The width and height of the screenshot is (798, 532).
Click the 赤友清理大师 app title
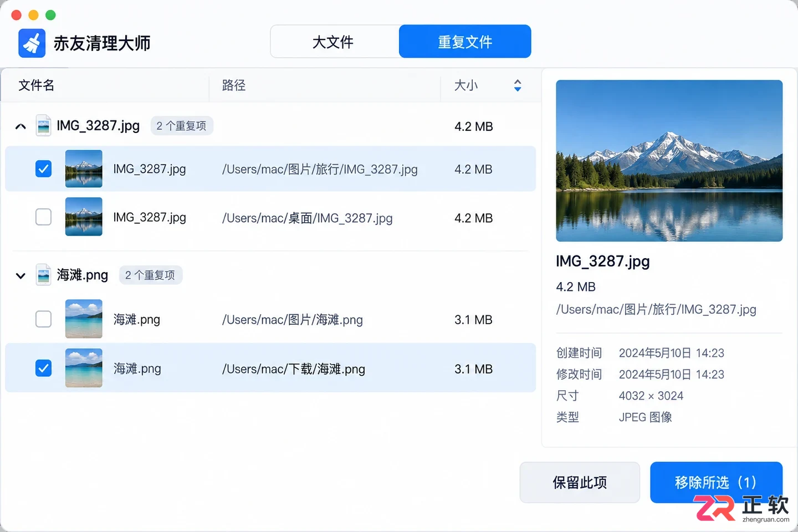pyautogui.click(x=102, y=43)
